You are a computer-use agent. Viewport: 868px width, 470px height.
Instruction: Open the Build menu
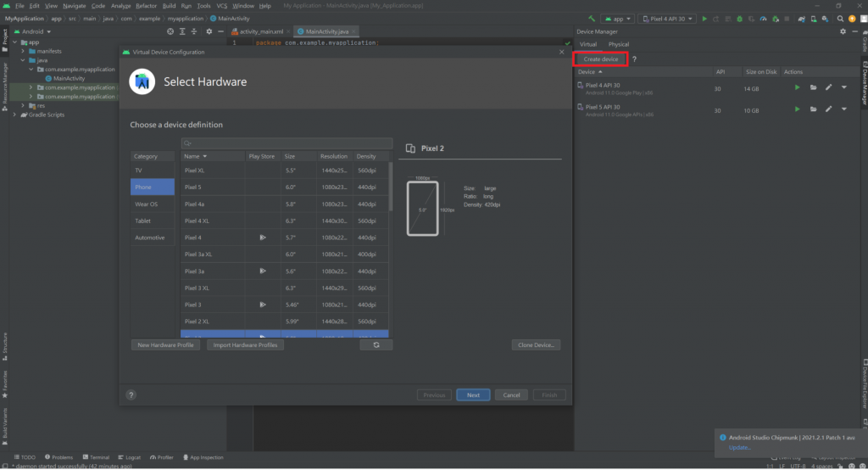169,6
